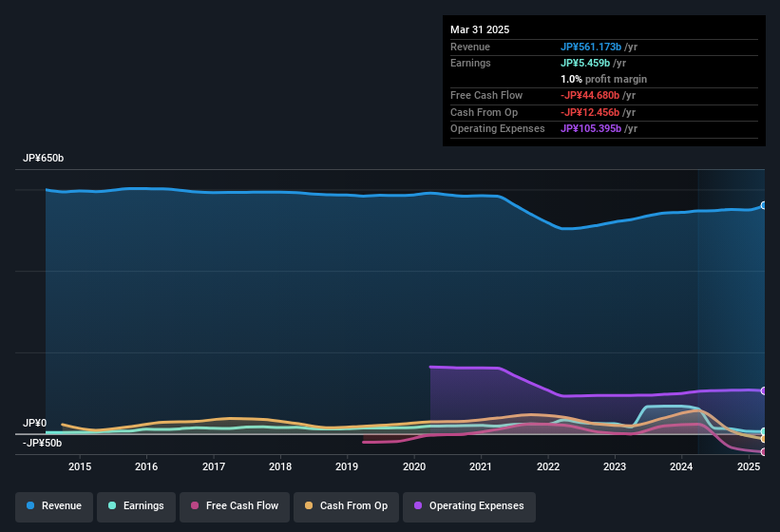Click the Mar 31 2025 tooltip date
This screenshot has height=532, width=780.
coord(480,29)
